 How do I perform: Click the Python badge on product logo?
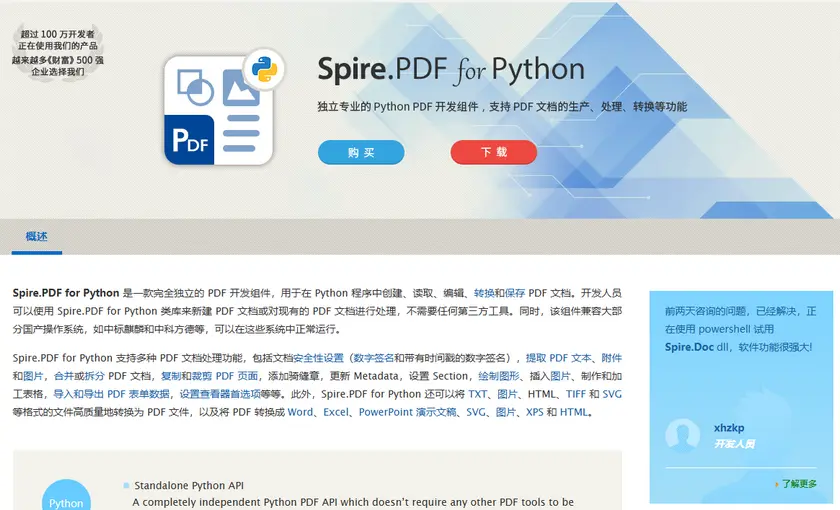click(x=264, y=69)
